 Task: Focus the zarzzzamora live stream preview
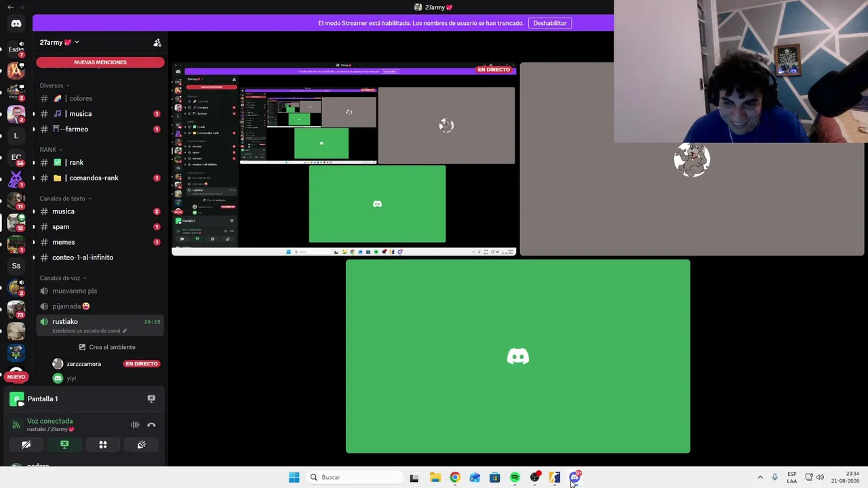click(344, 159)
